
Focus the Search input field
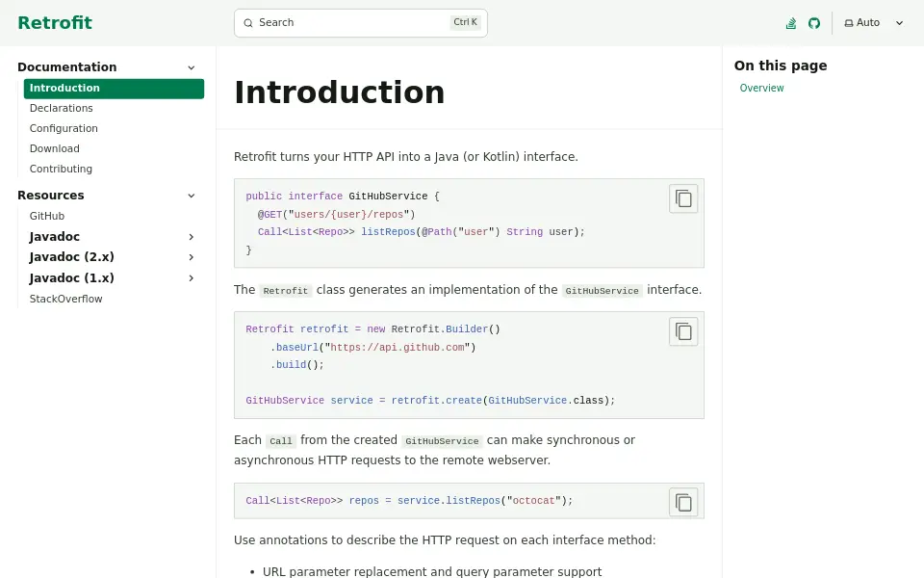[361, 23]
